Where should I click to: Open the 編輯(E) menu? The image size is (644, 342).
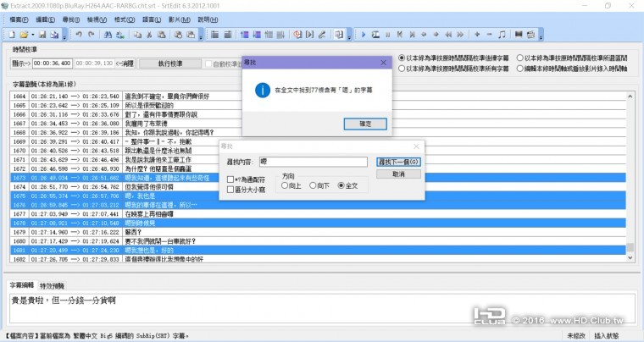tap(45, 19)
